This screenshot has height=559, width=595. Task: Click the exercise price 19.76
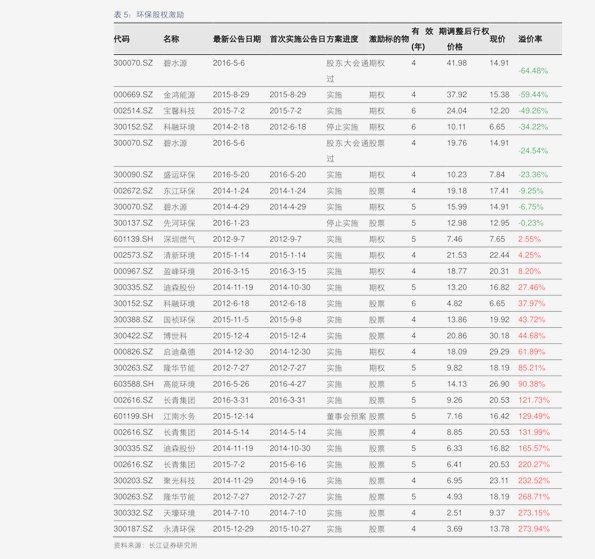tap(456, 143)
